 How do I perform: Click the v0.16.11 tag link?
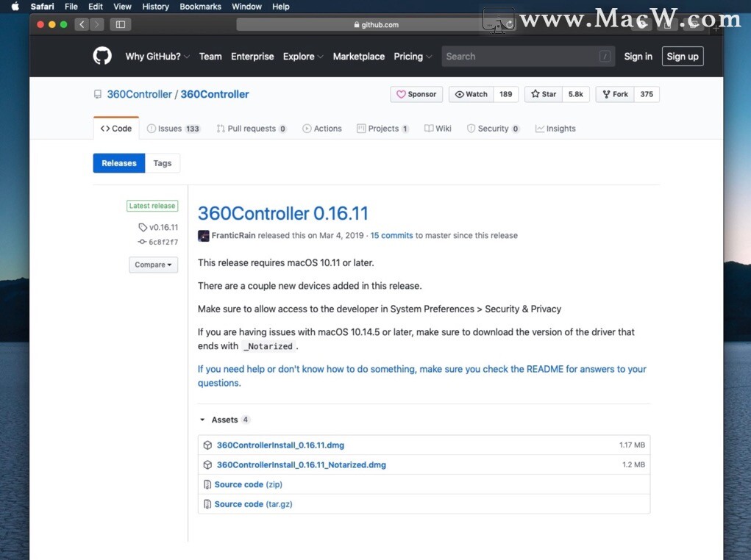pos(163,227)
